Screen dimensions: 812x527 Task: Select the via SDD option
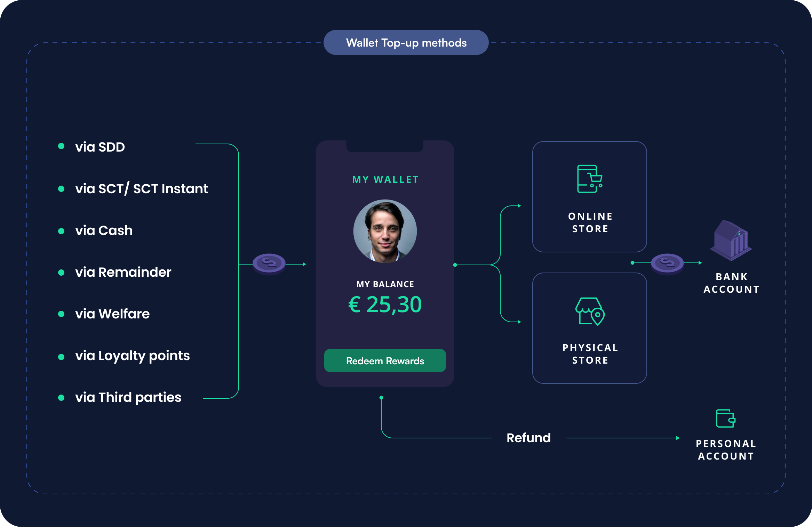(100, 147)
